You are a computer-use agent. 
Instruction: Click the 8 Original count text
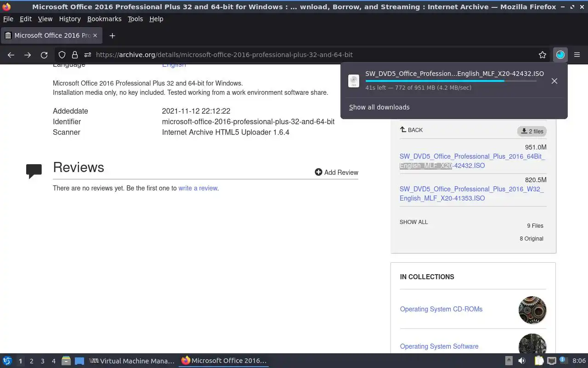(x=531, y=239)
